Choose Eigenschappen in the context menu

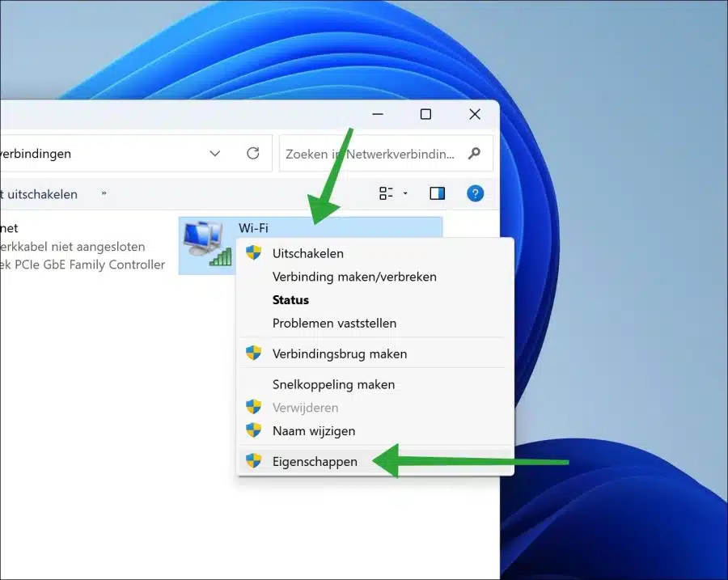[375, 461]
